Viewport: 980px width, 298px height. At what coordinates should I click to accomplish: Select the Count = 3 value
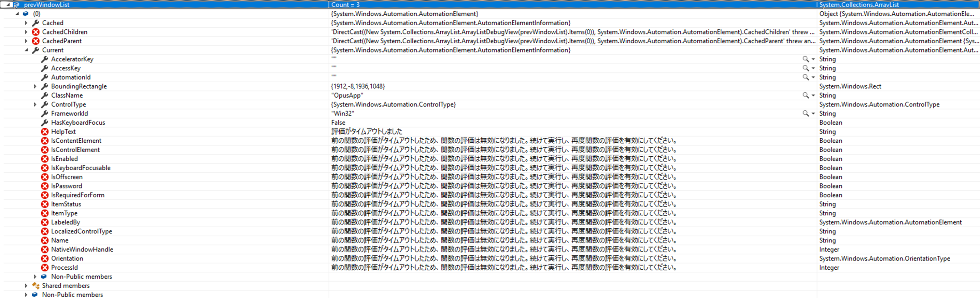(345, 4)
